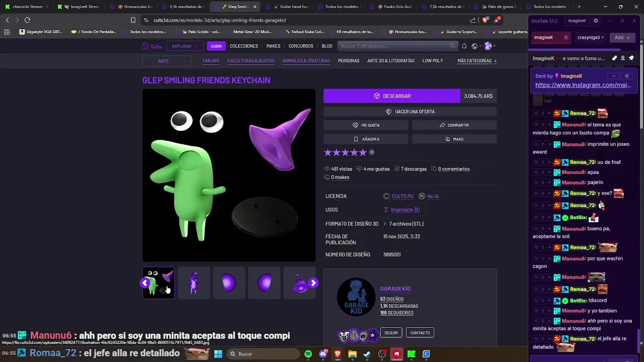Open the bookmarks apps grid icon

[x=7, y=32]
